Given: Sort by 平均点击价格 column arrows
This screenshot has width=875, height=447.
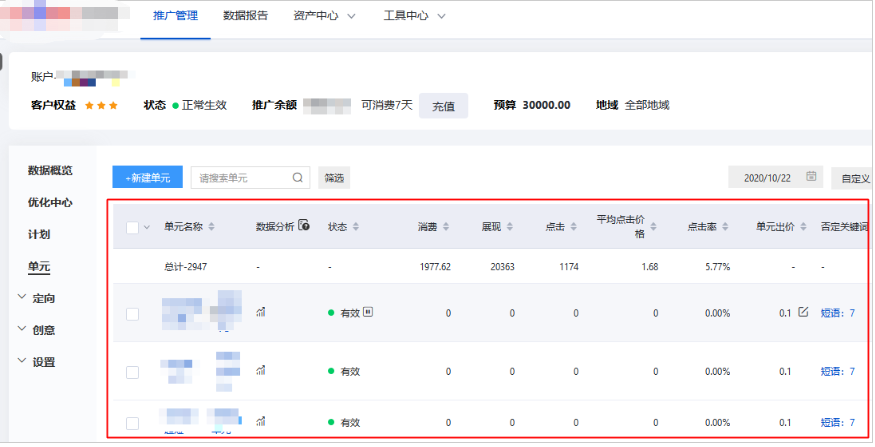Looking at the screenshot, I should pyautogui.click(x=653, y=227).
